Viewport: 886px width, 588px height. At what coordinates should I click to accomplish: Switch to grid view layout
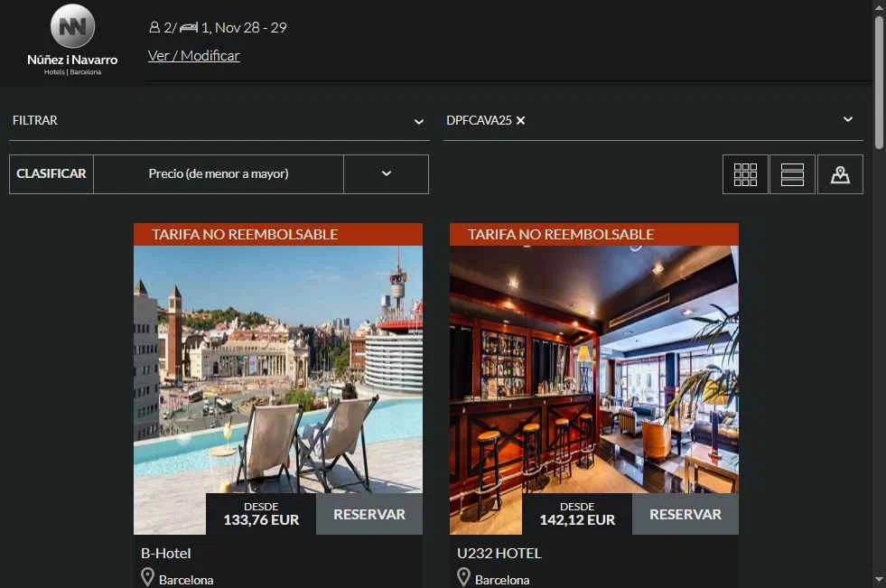(745, 174)
